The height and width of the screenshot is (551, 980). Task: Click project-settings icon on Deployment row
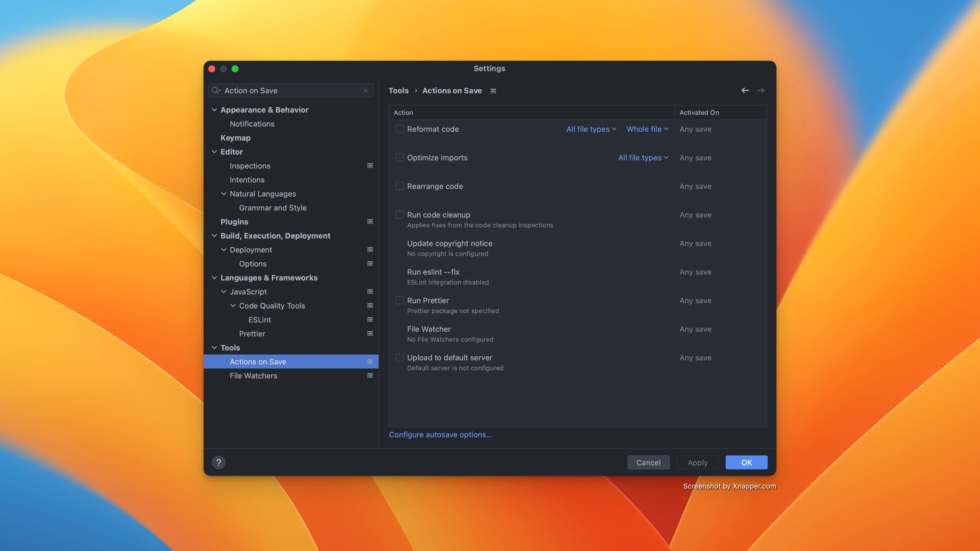point(370,250)
